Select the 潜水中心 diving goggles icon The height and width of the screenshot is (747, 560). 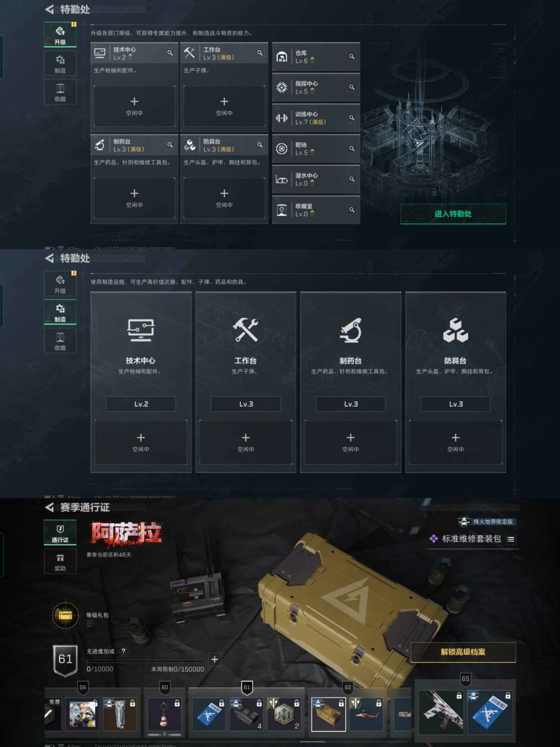pyautogui.click(x=282, y=179)
